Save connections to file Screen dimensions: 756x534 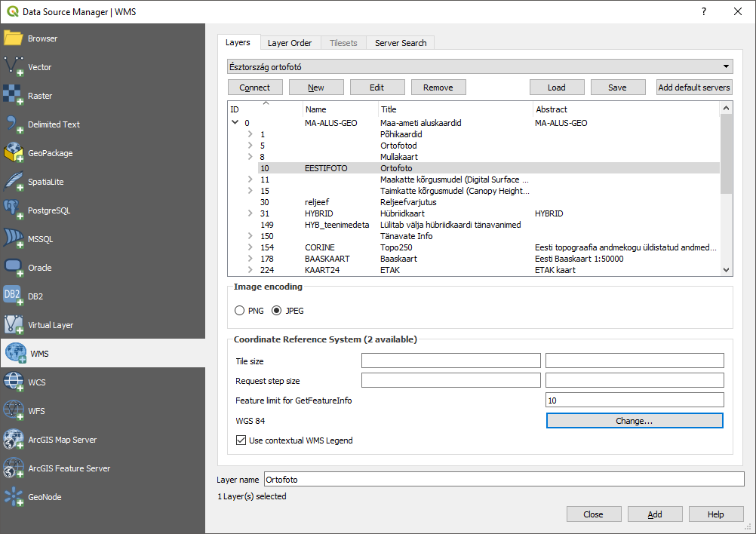[x=618, y=87]
